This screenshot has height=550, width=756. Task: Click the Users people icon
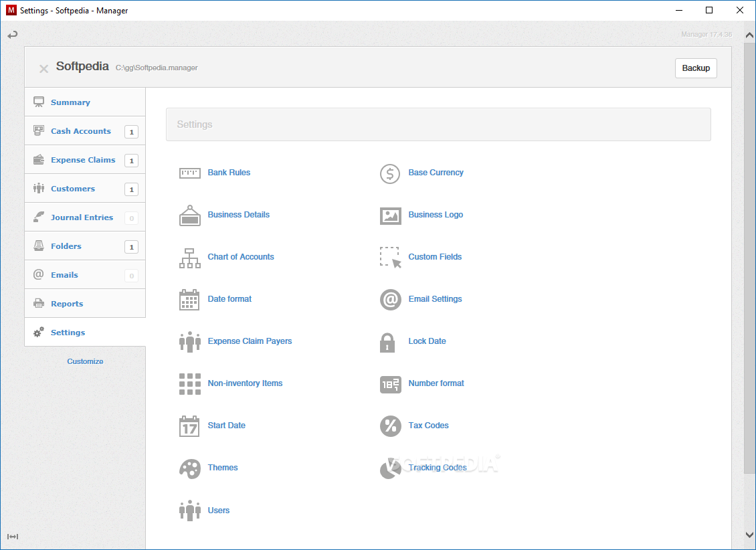[189, 510]
